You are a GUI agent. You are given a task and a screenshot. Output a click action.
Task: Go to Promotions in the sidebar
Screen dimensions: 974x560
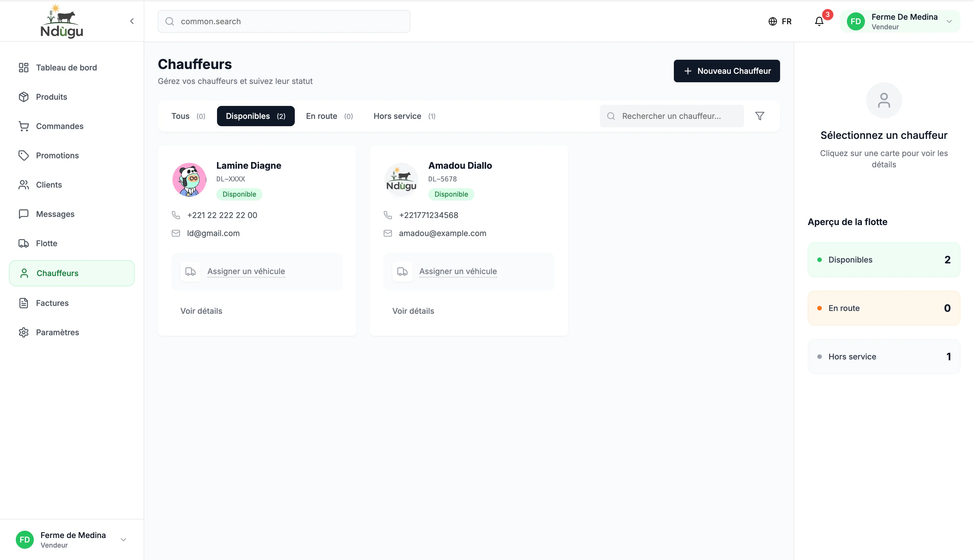57,155
